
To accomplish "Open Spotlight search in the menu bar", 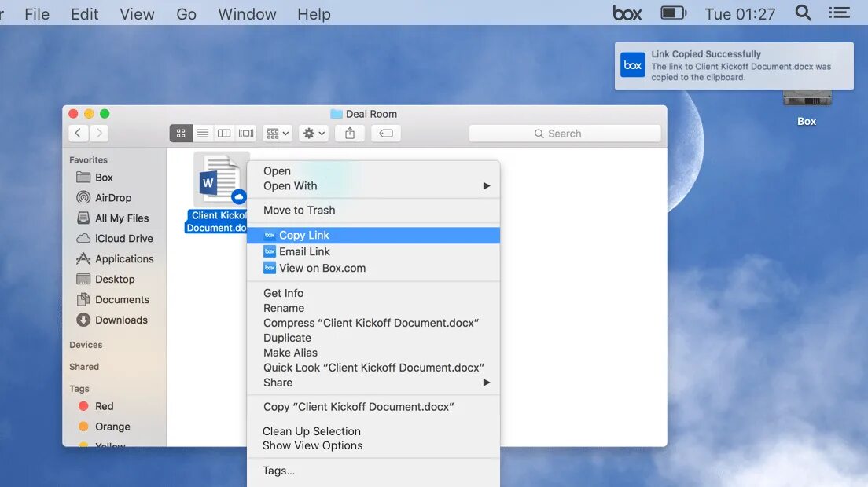I will click(804, 13).
